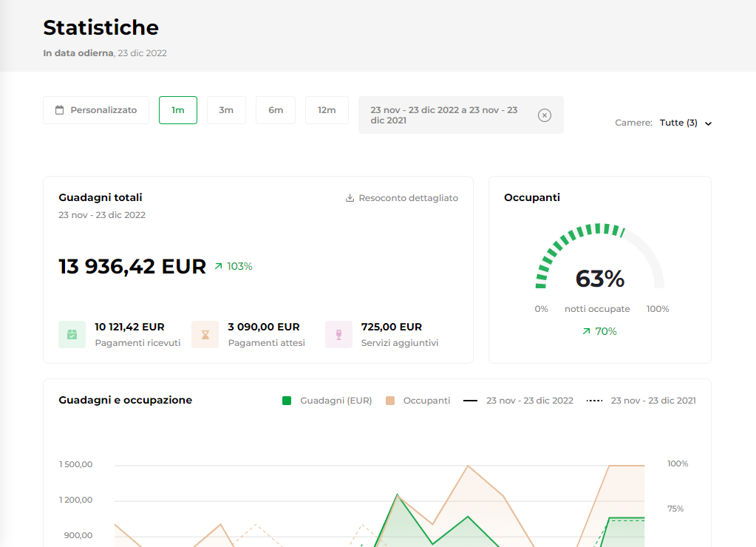Click the notti occupate label
The image size is (756, 547).
(597, 309)
